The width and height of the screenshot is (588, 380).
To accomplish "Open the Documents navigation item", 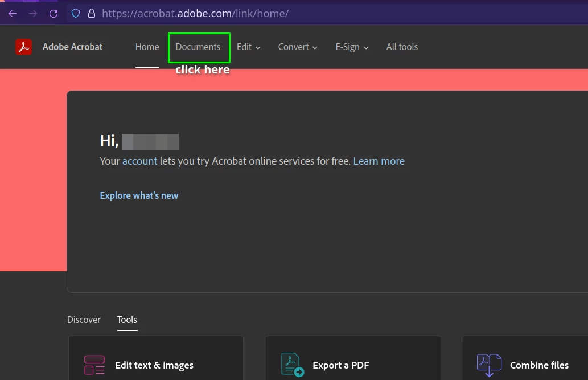I will pyautogui.click(x=198, y=47).
